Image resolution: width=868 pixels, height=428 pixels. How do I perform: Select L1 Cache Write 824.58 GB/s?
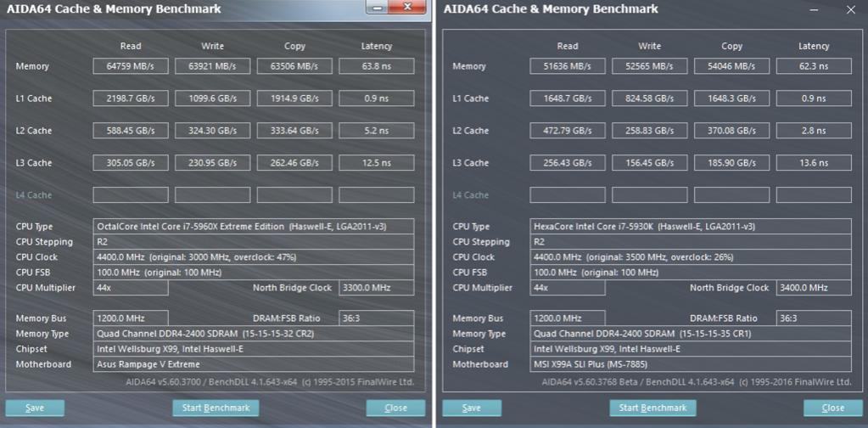[649, 99]
